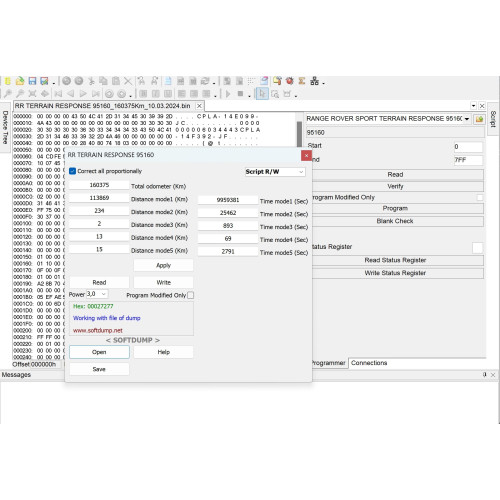The image size is (500, 500).
Task: Click the Total odometer value field
Action: [x=99, y=185]
